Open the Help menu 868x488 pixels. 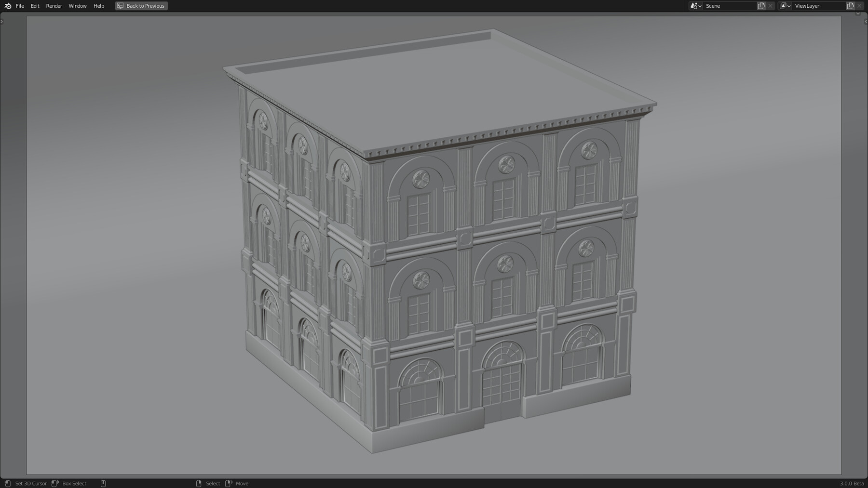tap(98, 6)
